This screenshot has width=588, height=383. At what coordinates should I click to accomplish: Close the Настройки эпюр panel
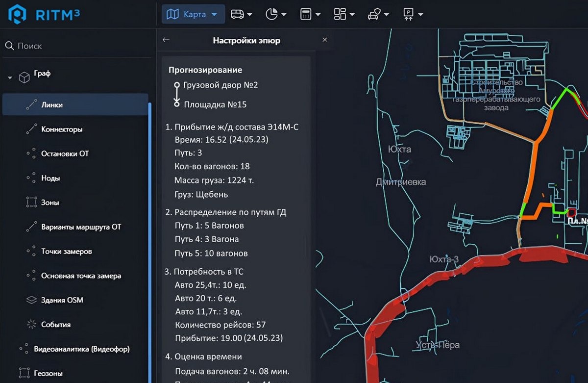coord(324,40)
